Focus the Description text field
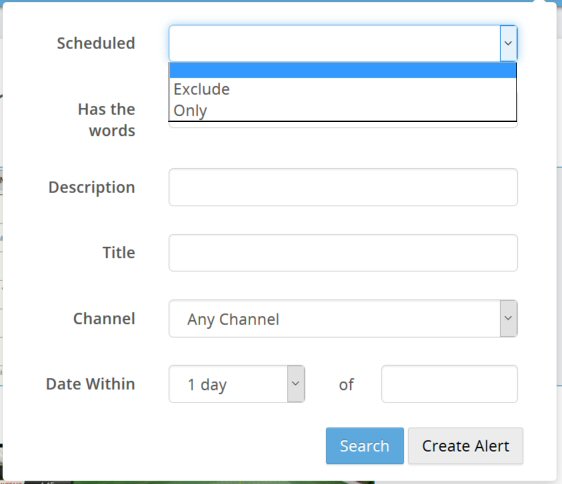This screenshot has height=484, width=562. point(343,187)
